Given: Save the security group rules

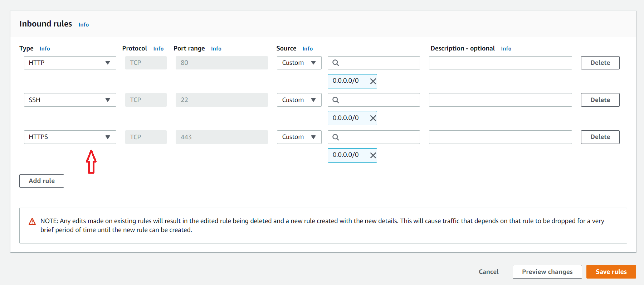Looking at the screenshot, I should click(611, 272).
